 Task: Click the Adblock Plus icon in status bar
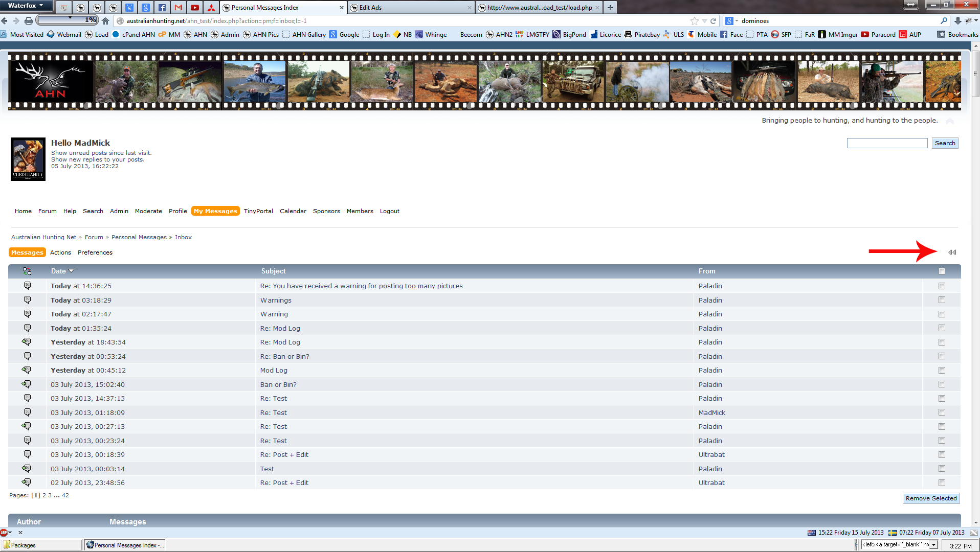pos(4,533)
